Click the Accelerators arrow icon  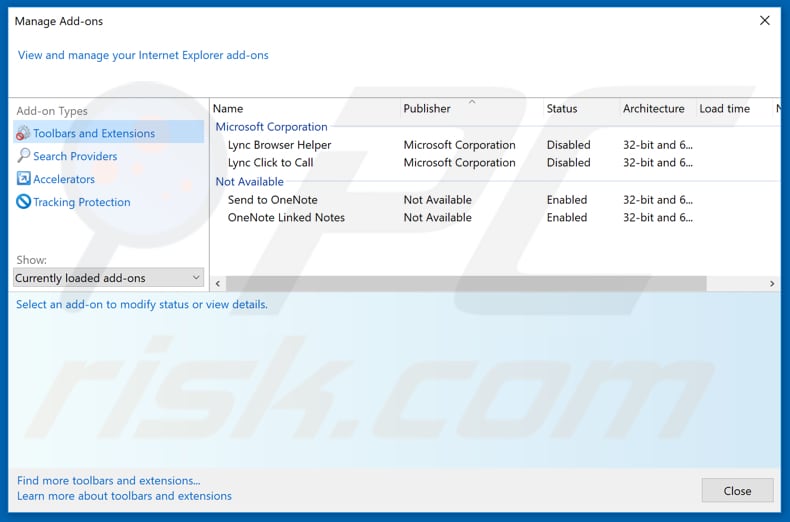point(23,178)
